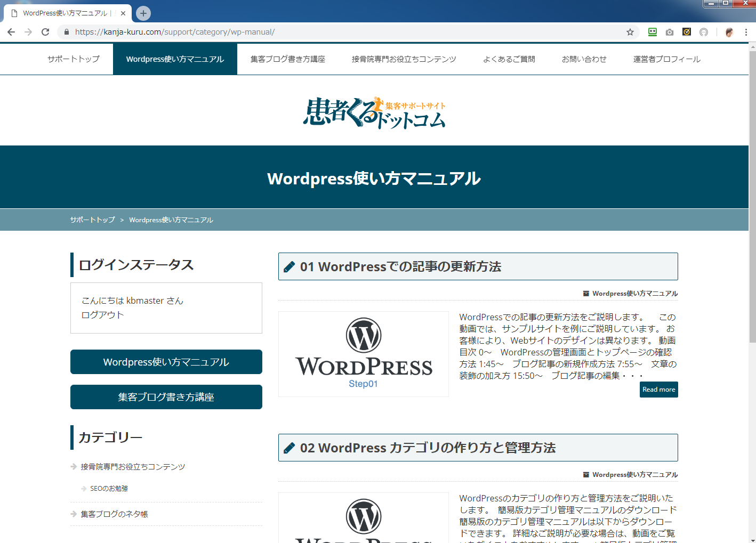Screen dimensions: 756x543
Task: Go back with the browser back arrow
Action: coord(11,32)
